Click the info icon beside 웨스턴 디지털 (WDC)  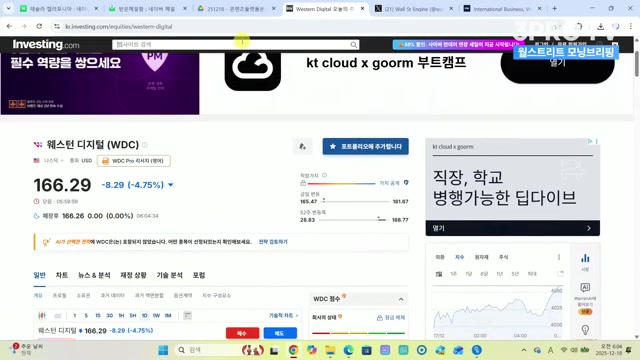click(144, 145)
